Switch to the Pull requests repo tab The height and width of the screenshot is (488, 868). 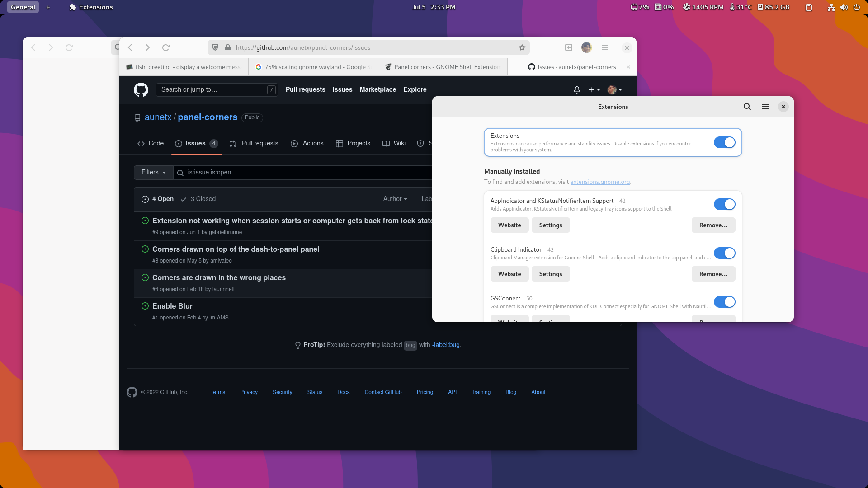pyautogui.click(x=254, y=143)
